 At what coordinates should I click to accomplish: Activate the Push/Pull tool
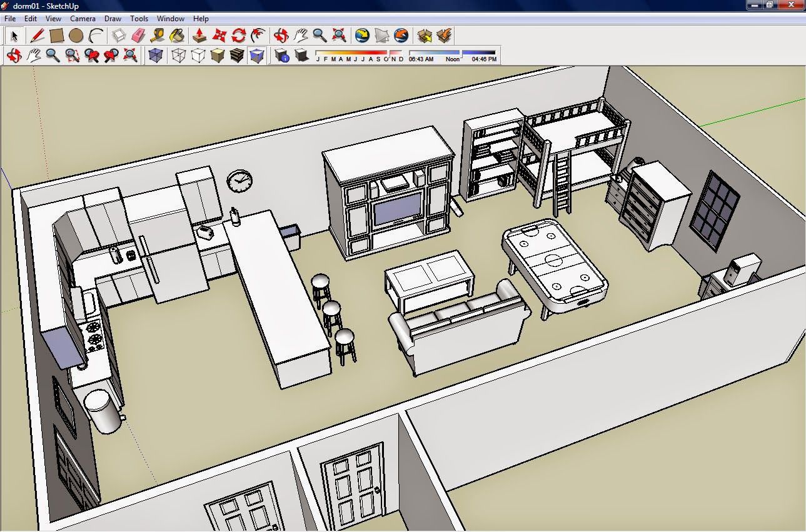pos(199,36)
